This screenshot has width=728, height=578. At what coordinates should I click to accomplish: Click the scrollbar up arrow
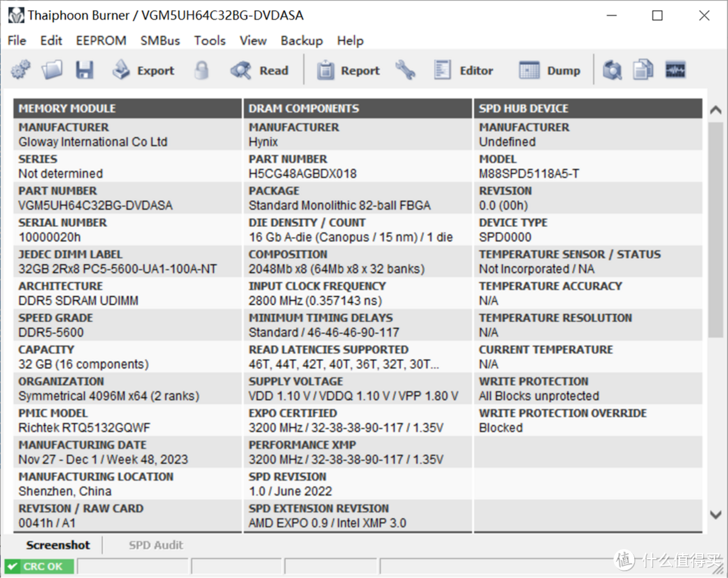coord(715,110)
